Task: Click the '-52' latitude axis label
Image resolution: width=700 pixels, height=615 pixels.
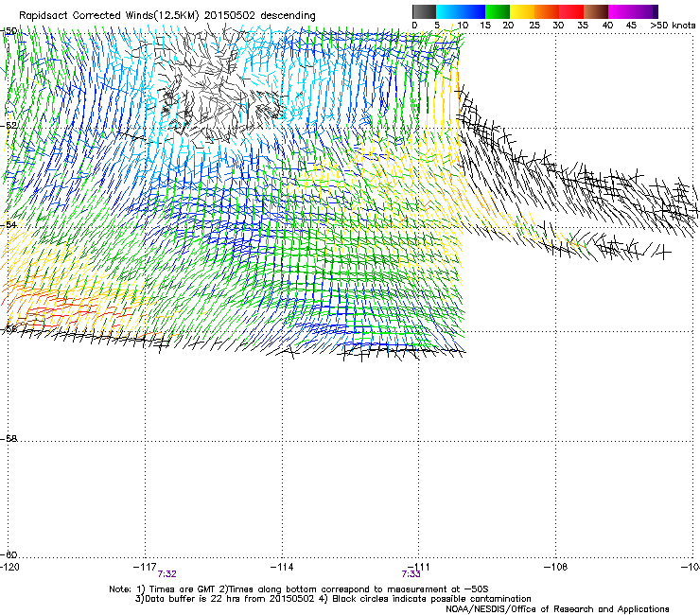Action: click(9, 126)
